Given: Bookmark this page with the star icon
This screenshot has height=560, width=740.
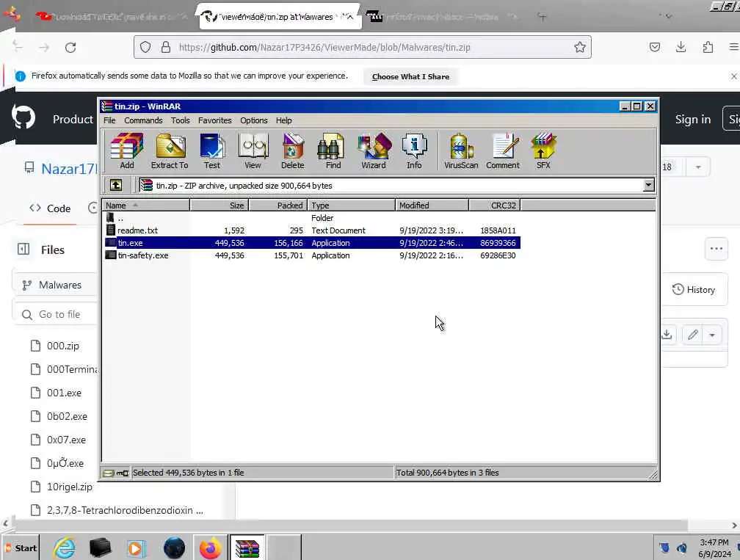Looking at the screenshot, I should 580,47.
